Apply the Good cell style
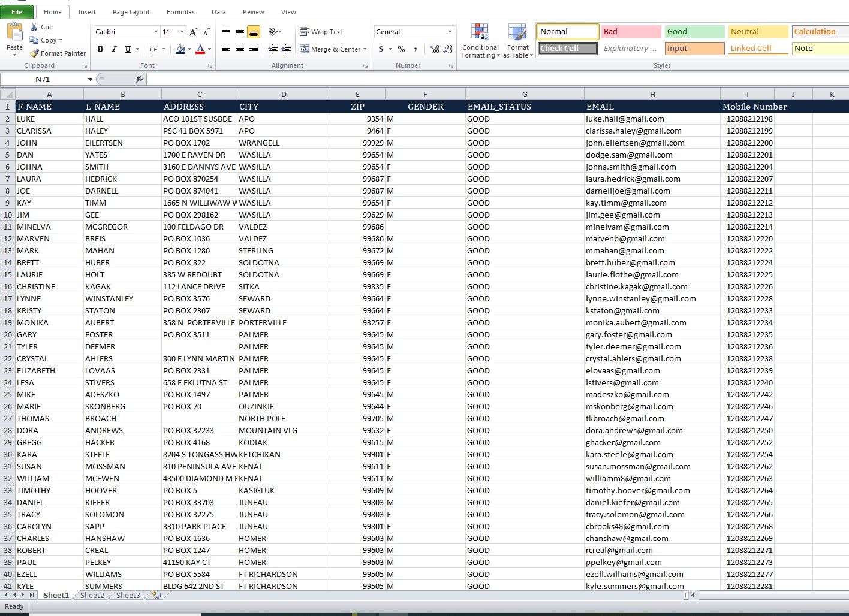The width and height of the screenshot is (849, 616). point(694,32)
